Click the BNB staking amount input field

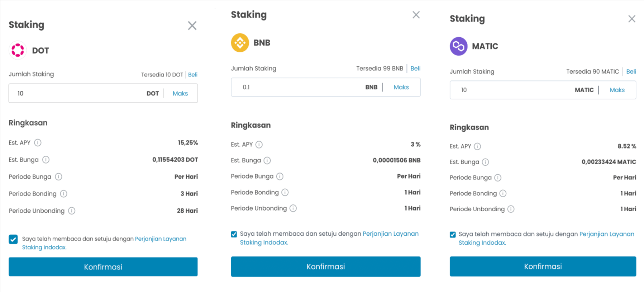pyautogui.click(x=297, y=87)
